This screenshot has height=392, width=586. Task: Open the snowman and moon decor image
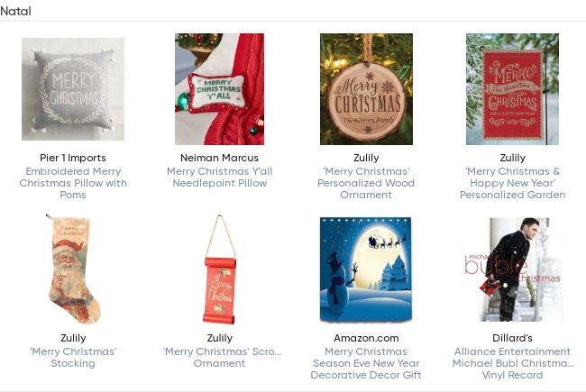[366, 269]
